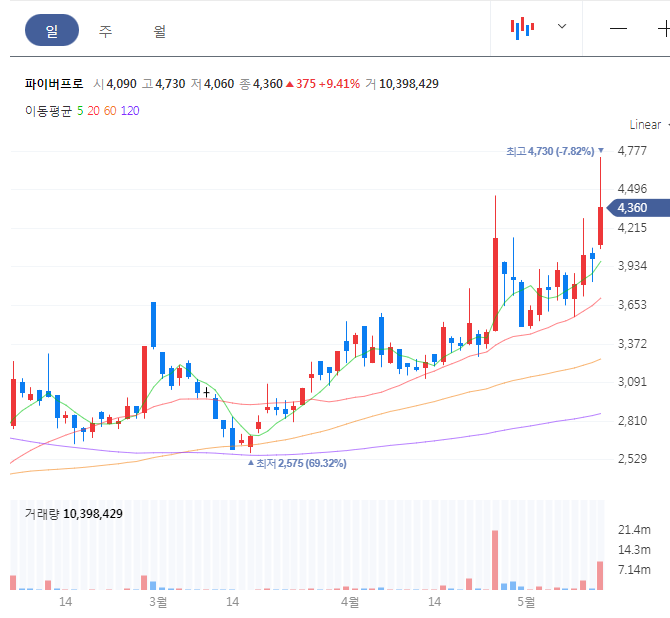The width and height of the screenshot is (670, 618).
Task: Switch to the 주 (weekly) tab
Action: [x=106, y=31]
